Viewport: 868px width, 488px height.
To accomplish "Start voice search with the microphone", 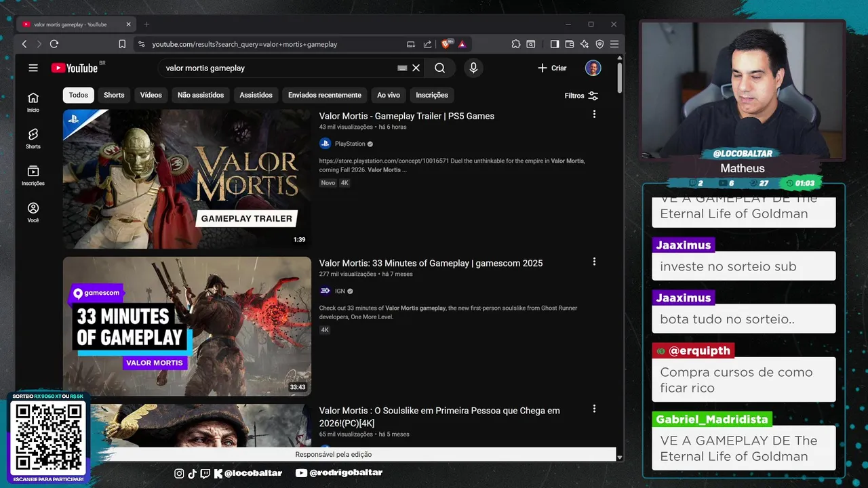I will point(473,68).
